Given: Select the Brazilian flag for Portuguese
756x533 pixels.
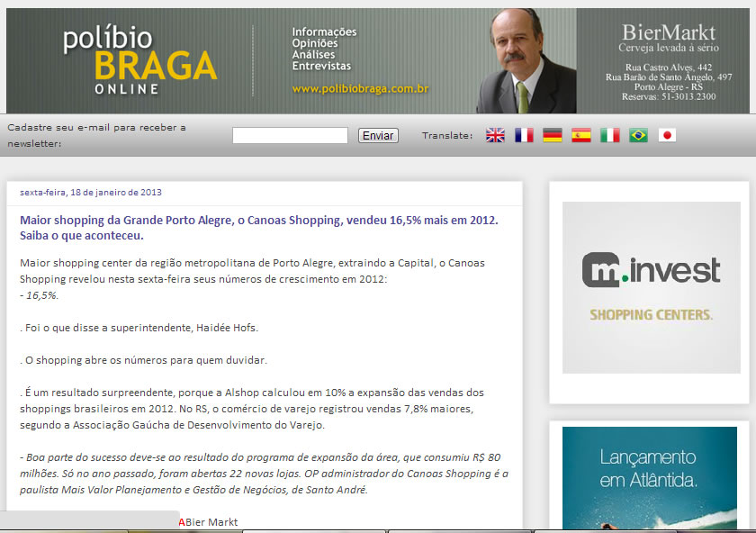Looking at the screenshot, I should coord(638,135).
